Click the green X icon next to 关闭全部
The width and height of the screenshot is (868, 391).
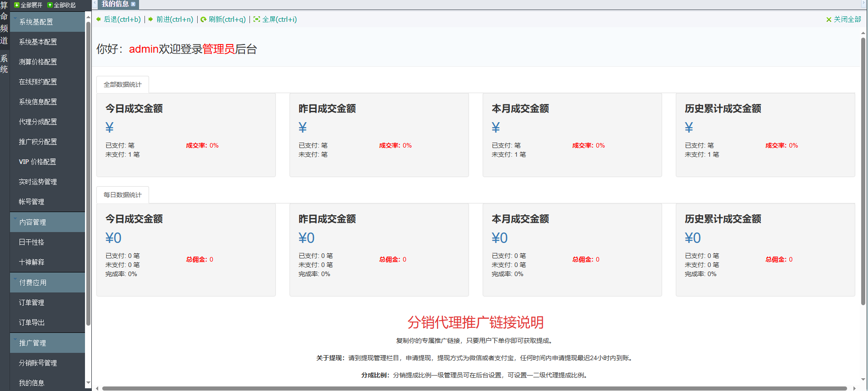(x=829, y=20)
